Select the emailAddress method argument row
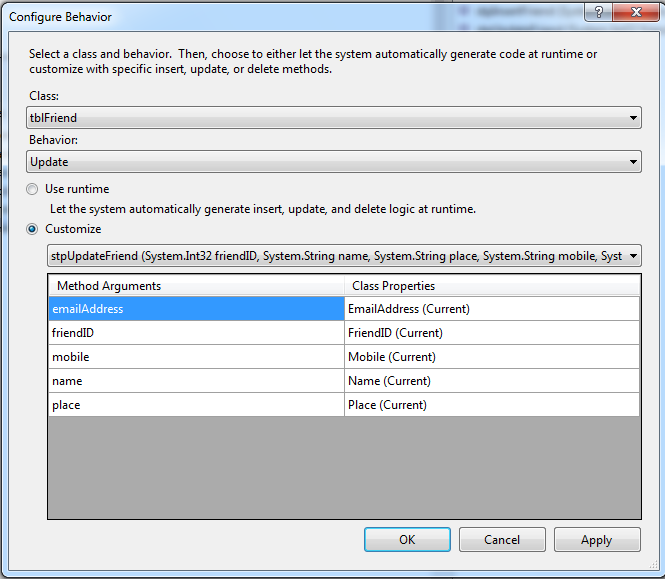Image resolution: width=665 pixels, height=579 pixels. click(x=197, y=309)
